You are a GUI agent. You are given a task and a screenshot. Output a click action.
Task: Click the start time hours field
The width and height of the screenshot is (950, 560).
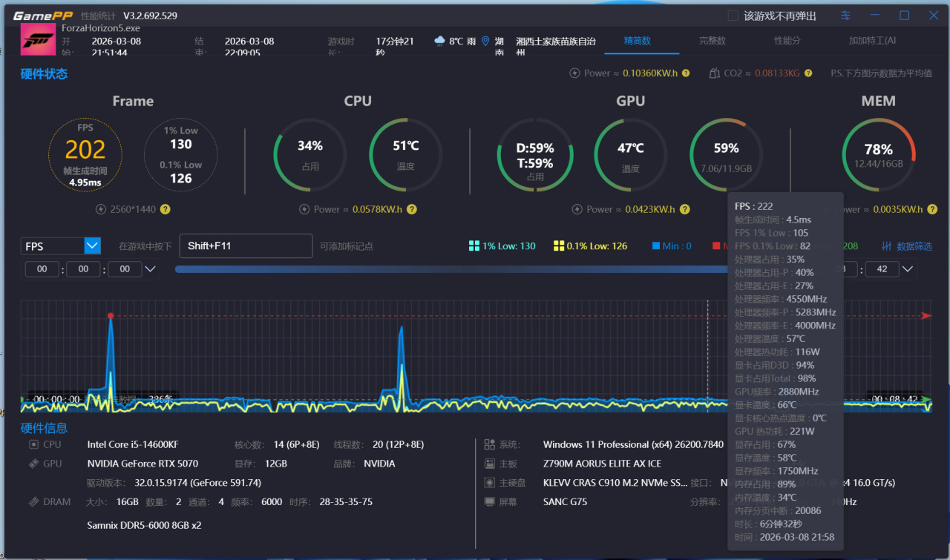click(42, 269)
